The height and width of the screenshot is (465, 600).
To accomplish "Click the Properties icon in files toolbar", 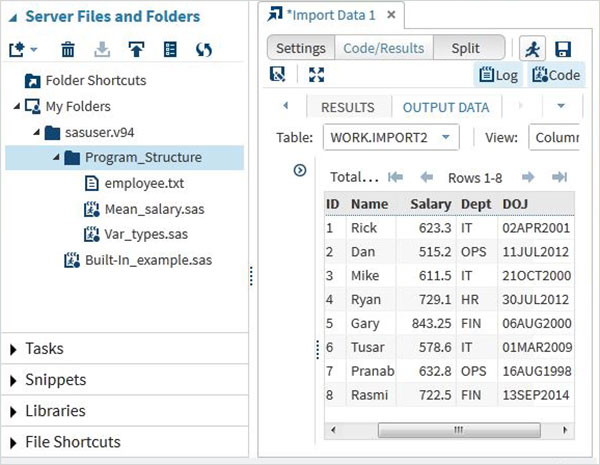I will point(170,49).
